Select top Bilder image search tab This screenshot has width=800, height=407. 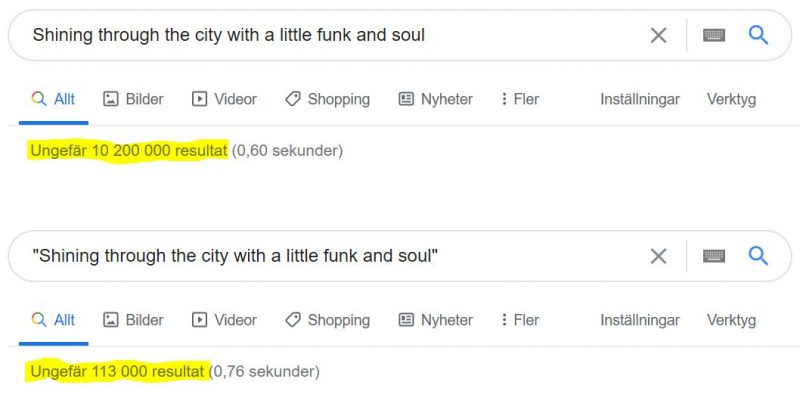pyautogui.click(x=133, y=99)
